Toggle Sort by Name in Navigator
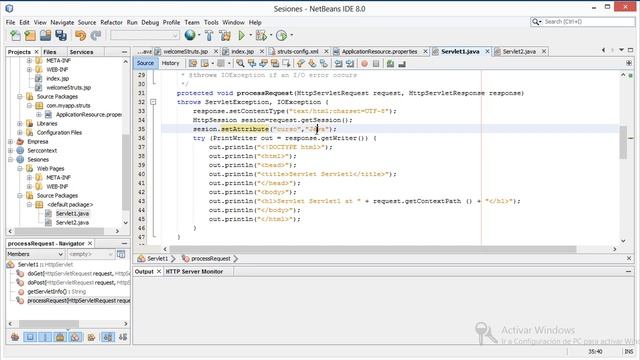640x360 pixels. point(108,337)
